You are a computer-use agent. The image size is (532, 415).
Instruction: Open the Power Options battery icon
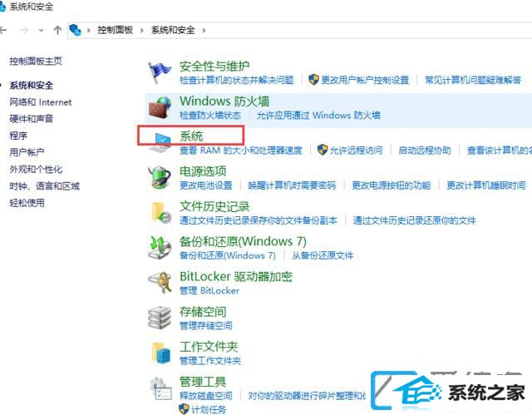click(x=159, y=177)
